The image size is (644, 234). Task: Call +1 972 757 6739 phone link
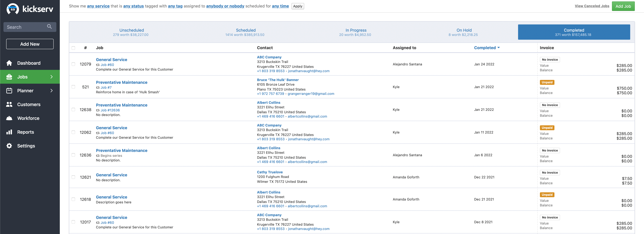(271, 94)
